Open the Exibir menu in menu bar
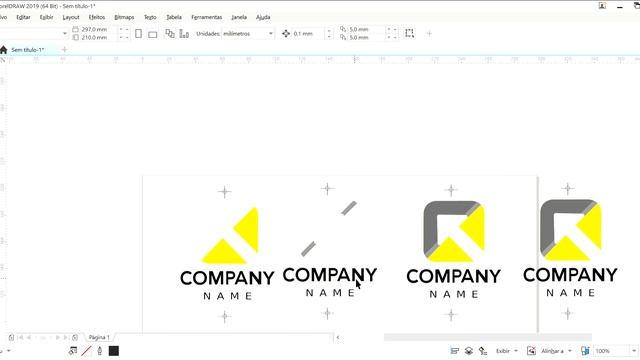Viewport: 640px width, 360px height. (x=47, y=17)
